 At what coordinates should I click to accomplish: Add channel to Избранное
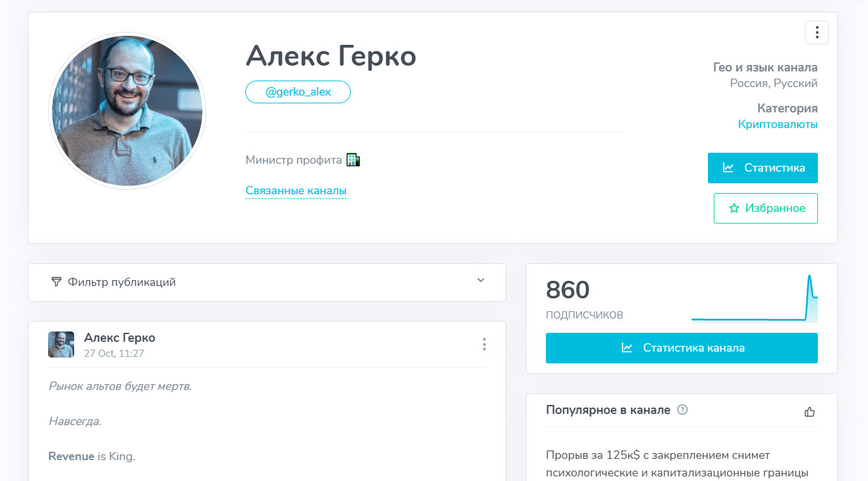tap(765, 208)
